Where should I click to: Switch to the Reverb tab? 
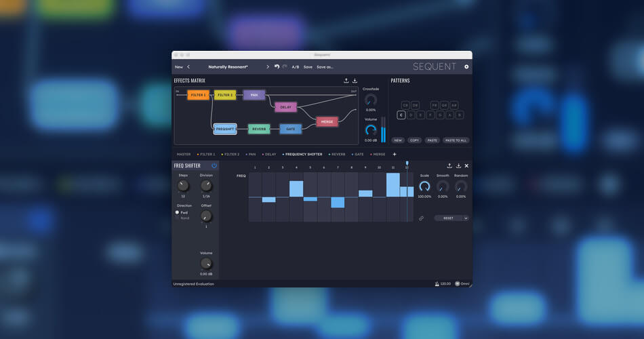pos(337,155)
